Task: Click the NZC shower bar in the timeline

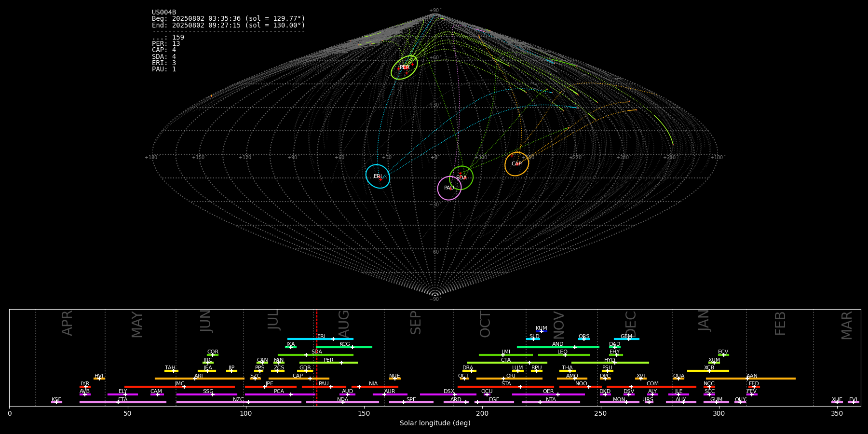Action: coord(239,402)
